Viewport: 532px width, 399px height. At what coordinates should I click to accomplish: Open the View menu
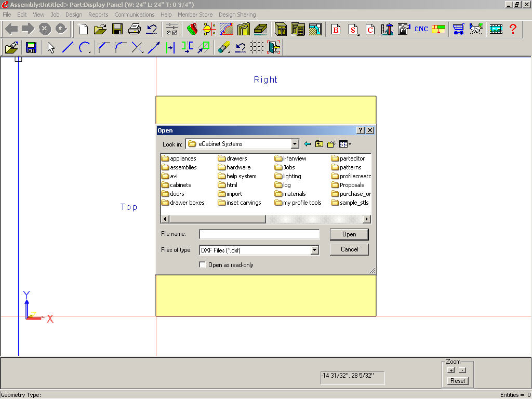pyautogui.click(x=38, y=15)
